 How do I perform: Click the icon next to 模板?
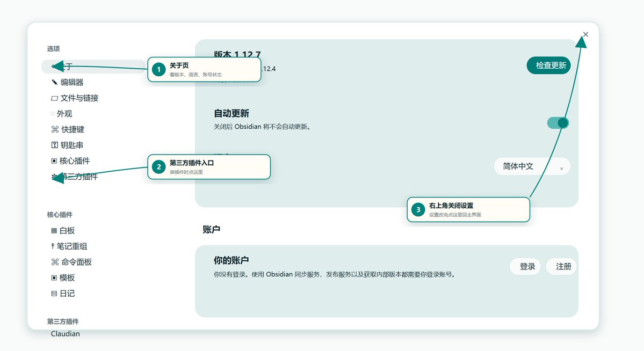pos(54,278)
